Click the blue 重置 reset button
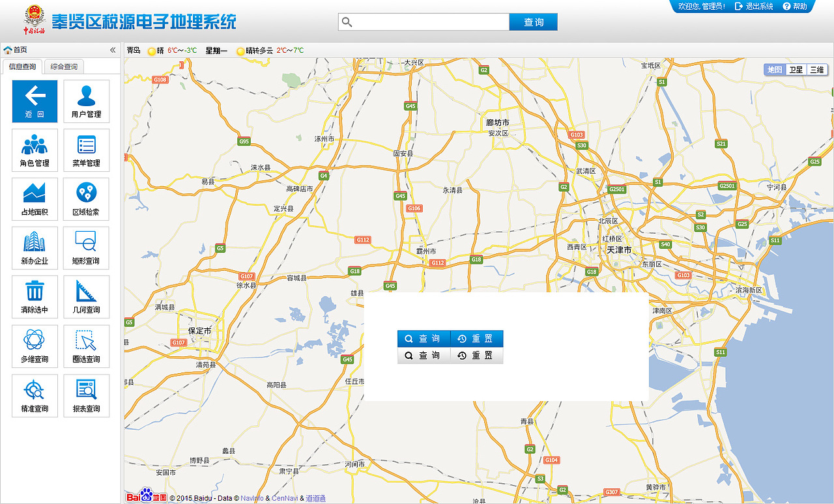Image resolution: width=834 pixels, height=504 pixels. [477, 339]
